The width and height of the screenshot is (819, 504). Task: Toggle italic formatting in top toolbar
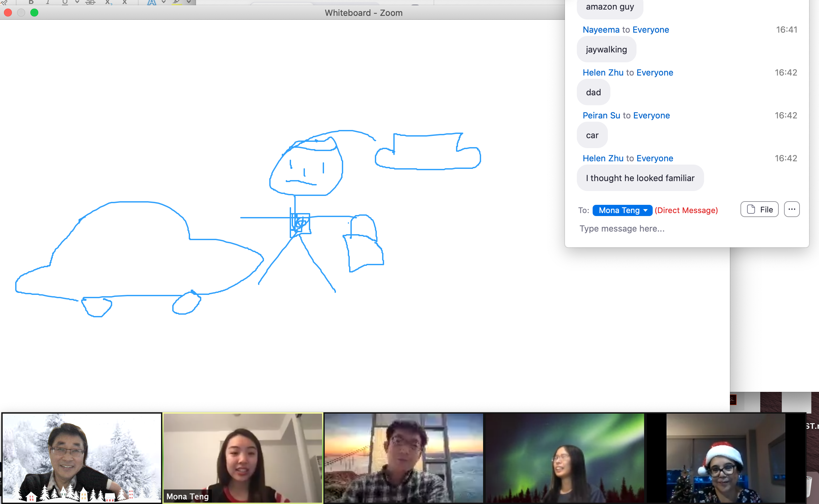[x=48, y=2]
